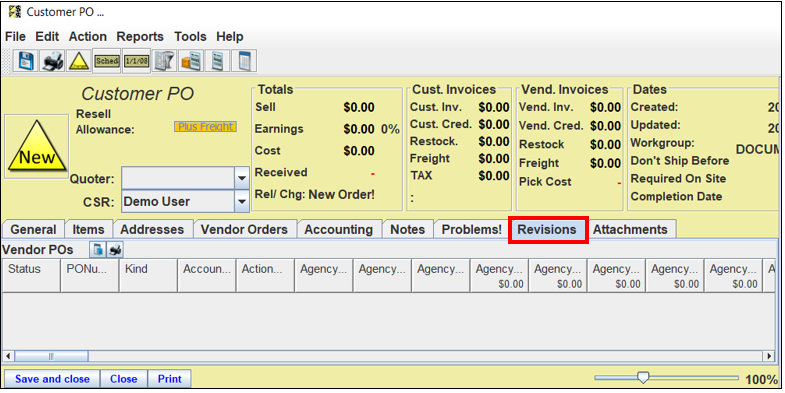Click the PONu... column header
Image resolution: width=785 pixels, height=393 pixels.
click(90, 275)
